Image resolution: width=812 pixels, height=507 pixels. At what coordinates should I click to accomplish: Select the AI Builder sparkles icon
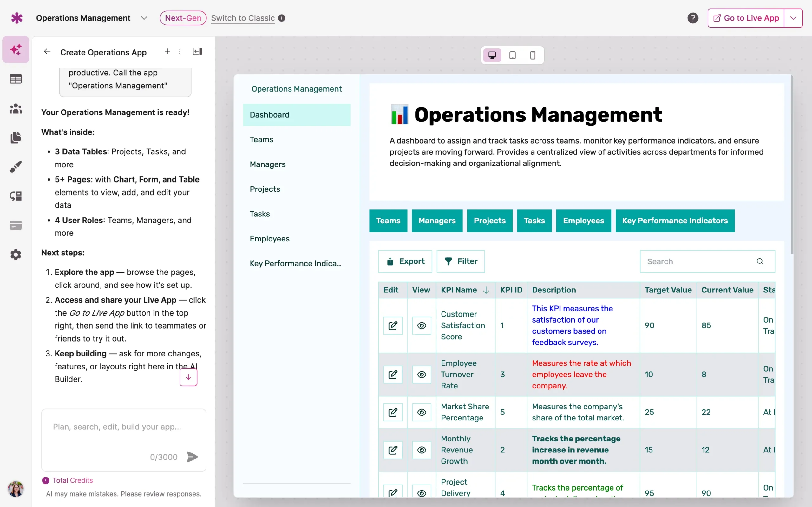tap(16, 49)
